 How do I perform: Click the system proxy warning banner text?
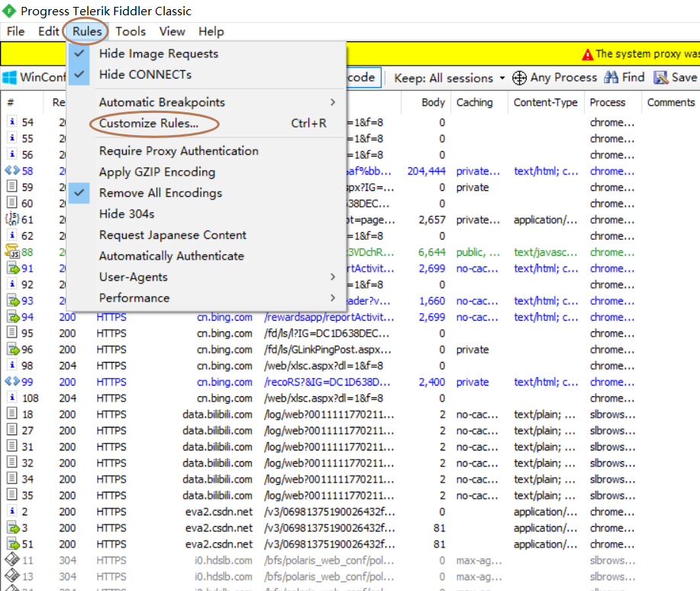pyautogui.click(x=647, y=54)
